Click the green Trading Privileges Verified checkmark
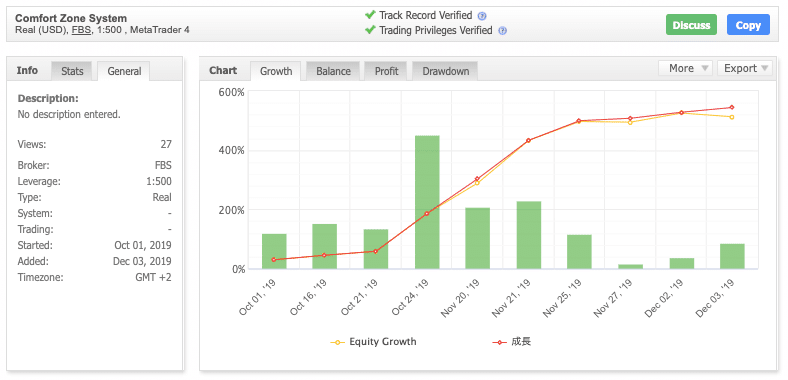 (x=370, y=30)
